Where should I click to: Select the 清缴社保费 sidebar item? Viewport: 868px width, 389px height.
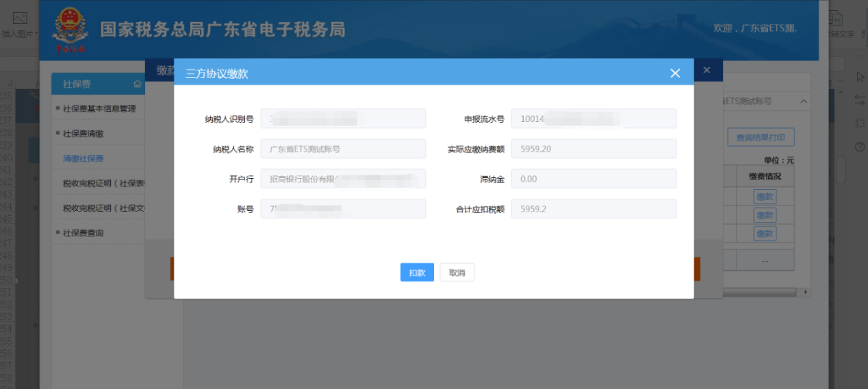coord(84,158)
